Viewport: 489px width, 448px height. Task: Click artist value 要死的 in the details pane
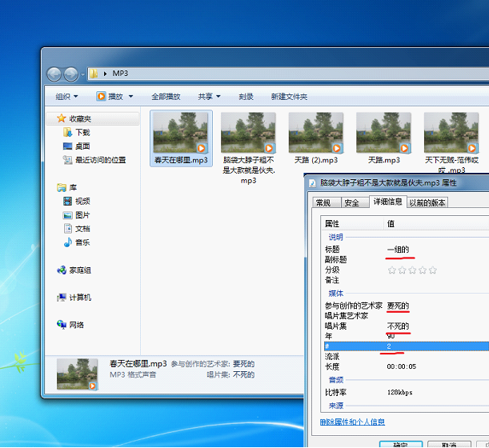point(243,364)
